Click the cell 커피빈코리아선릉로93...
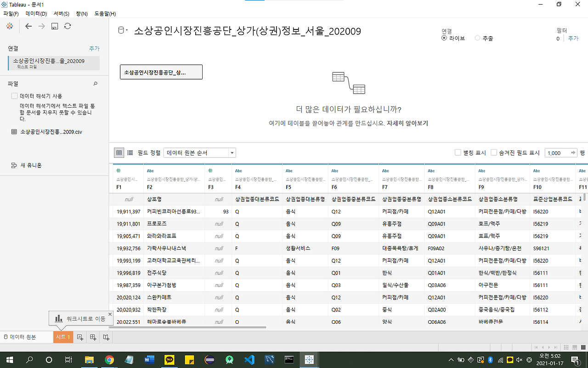This screenshot has width=588, height=368. pyautogui.click(x=174, y=212)
